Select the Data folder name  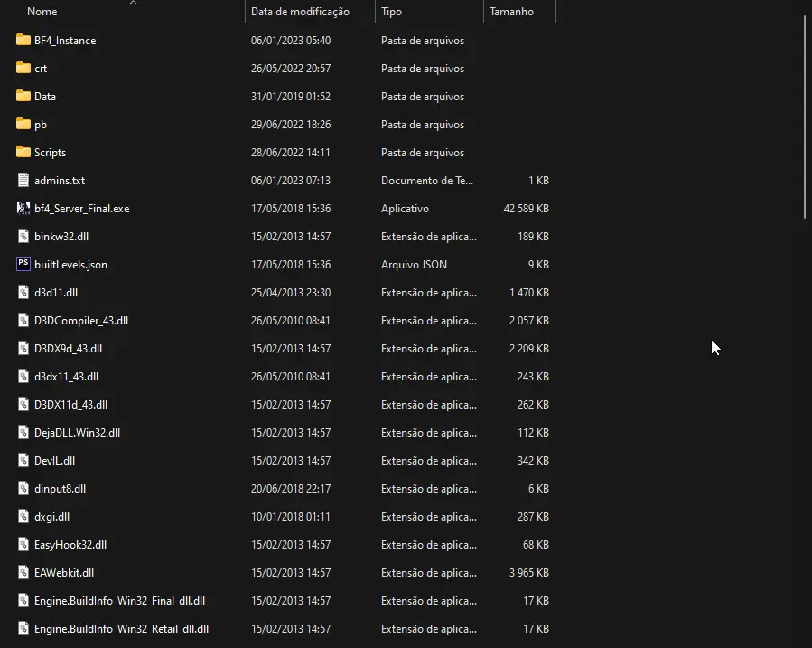44,97
